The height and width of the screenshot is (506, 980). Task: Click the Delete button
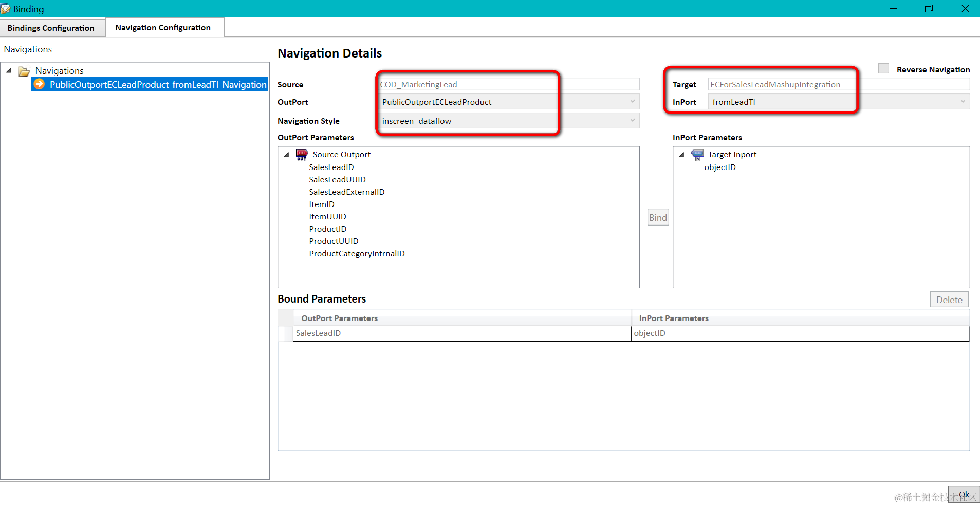949,299
